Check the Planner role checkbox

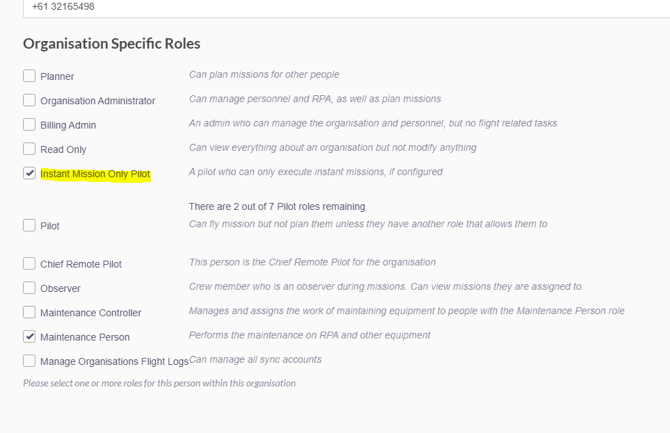pyautogui.click(x=30, y=76)
